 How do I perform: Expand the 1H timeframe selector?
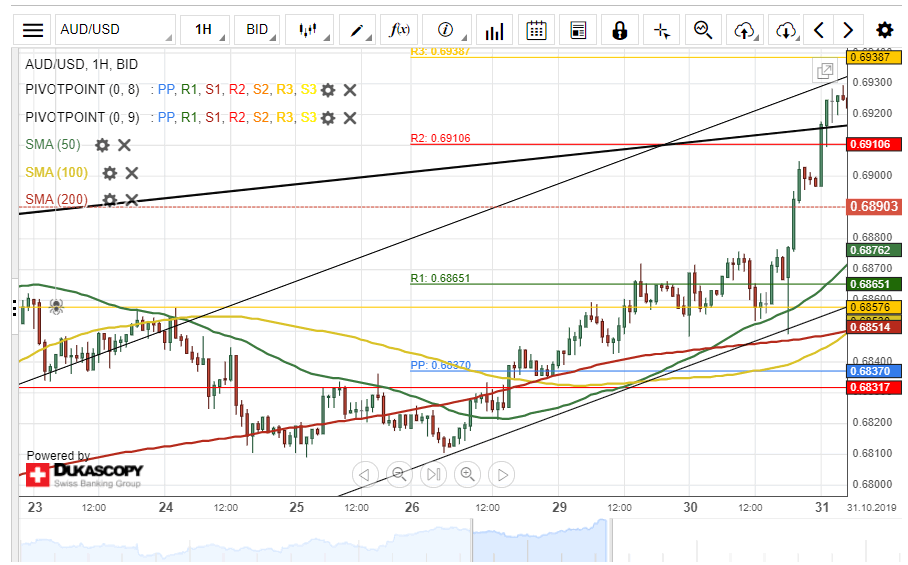click(205, 30)
